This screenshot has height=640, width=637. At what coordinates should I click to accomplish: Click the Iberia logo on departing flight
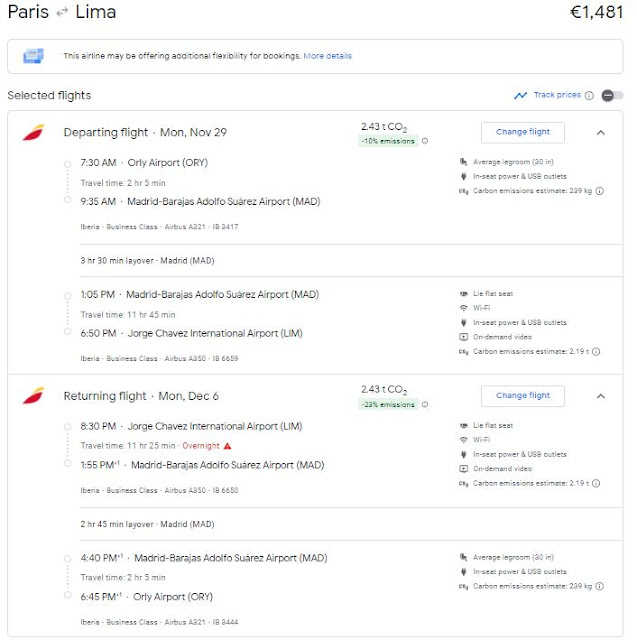[32, 132]
